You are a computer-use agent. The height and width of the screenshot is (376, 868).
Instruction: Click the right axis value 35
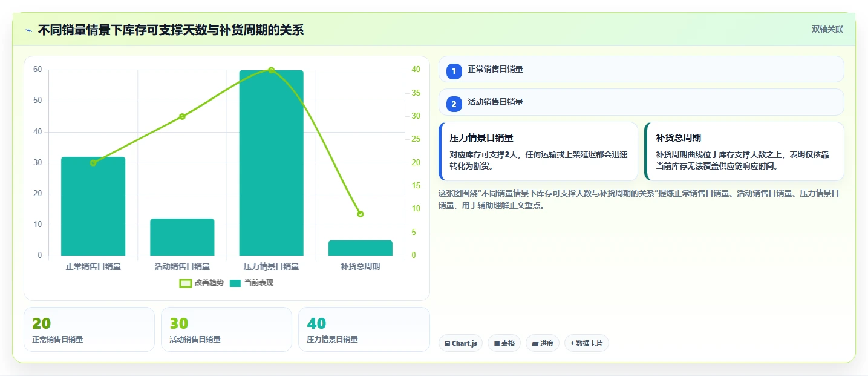coord(416,93)
